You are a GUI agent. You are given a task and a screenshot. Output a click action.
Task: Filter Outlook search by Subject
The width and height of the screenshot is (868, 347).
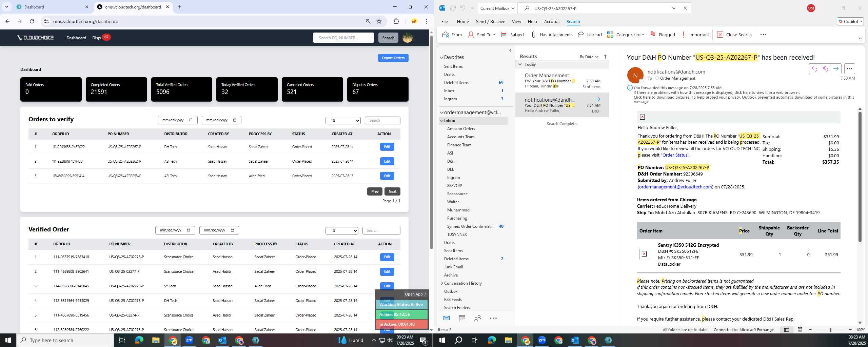(513, 35)
